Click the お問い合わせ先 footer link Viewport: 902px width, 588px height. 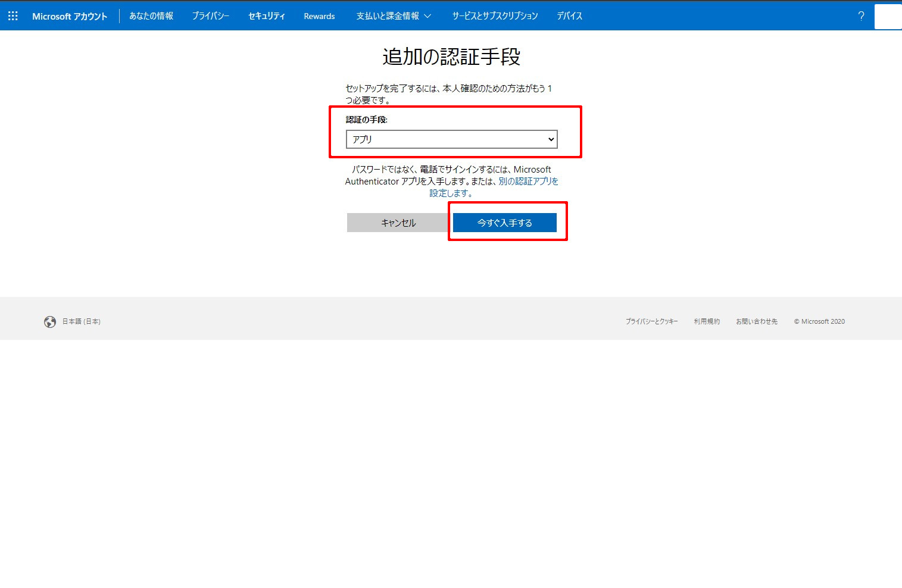[756, 321]
